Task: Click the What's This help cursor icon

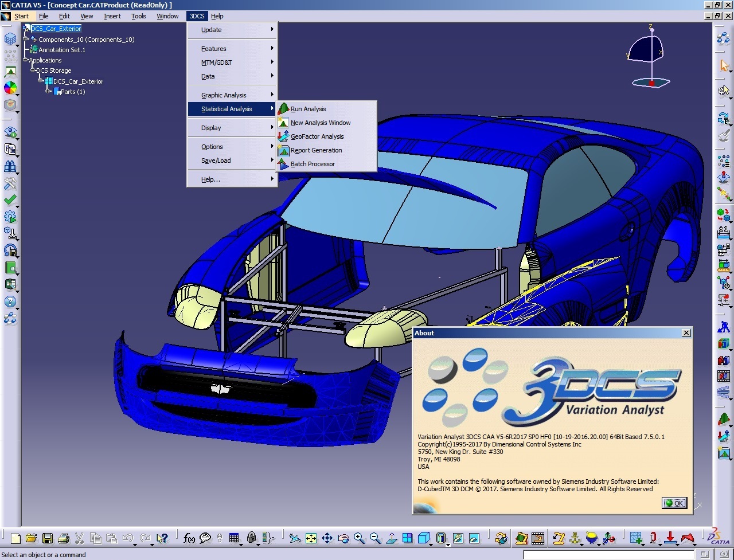Action: [x=162, y=538]
